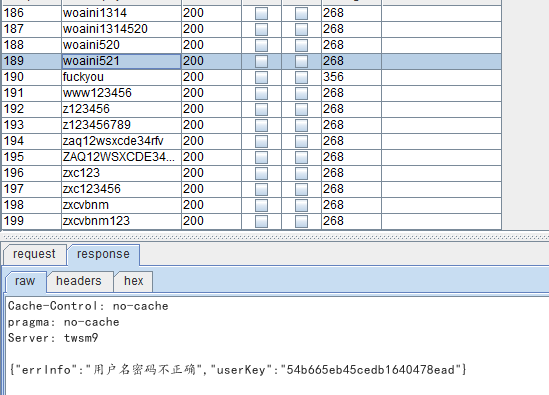
Task: Select the highlighted payload woaini521
Action: click(121, 61)
